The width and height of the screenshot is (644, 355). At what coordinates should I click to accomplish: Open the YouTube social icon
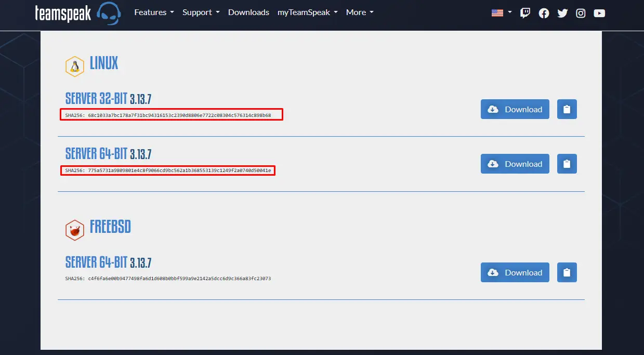click(x=599, y=13)
